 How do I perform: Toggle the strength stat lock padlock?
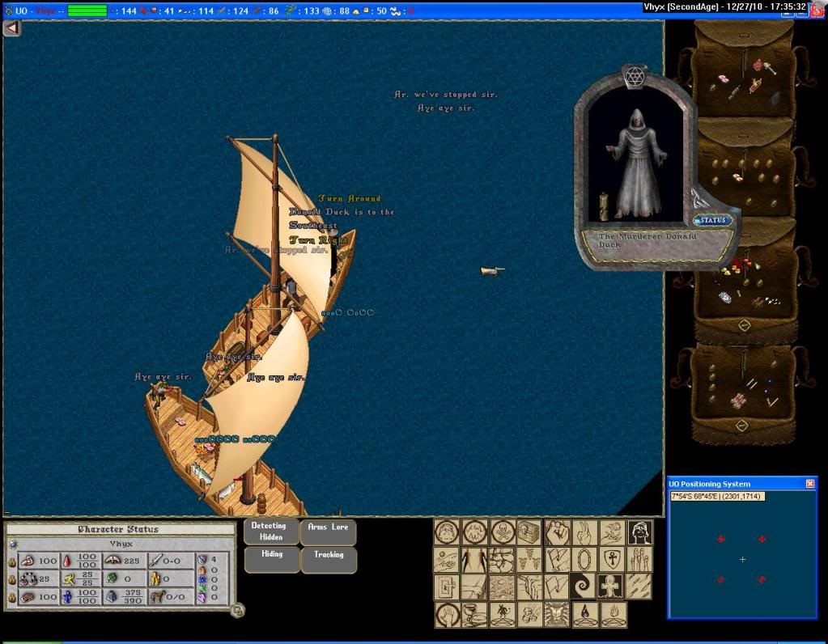point(12,561)
